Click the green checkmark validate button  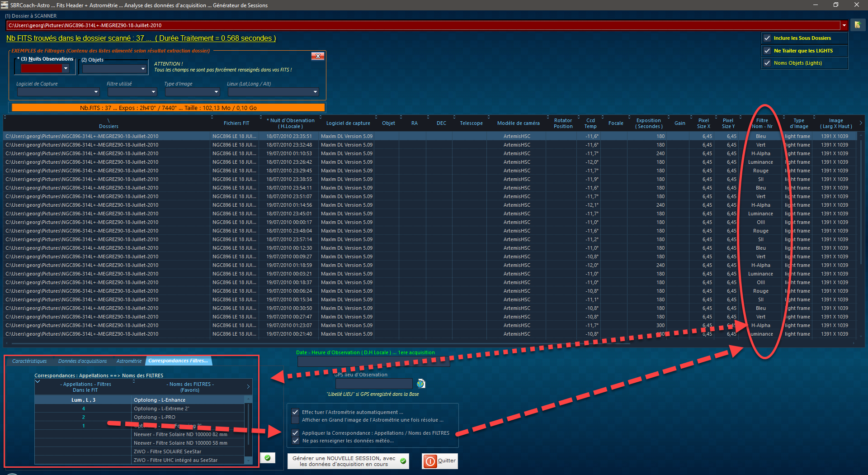pyautogui.click(x=268, y=458)
